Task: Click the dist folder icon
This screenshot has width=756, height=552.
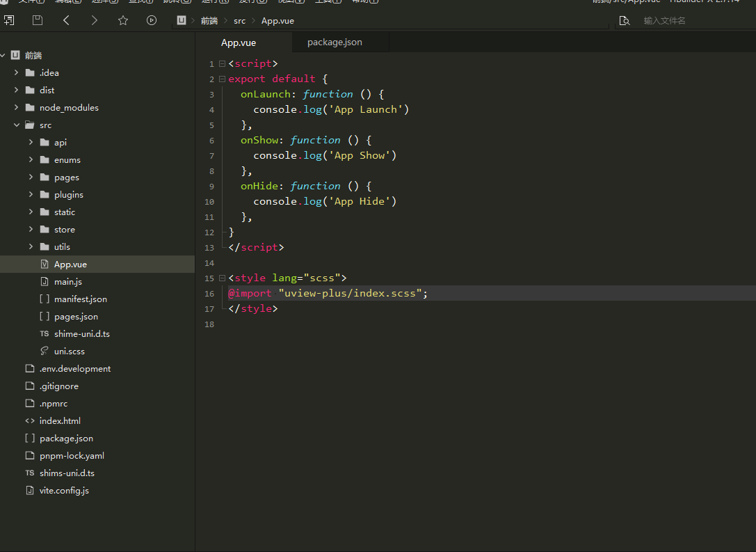Action: [x=30, y=90]
